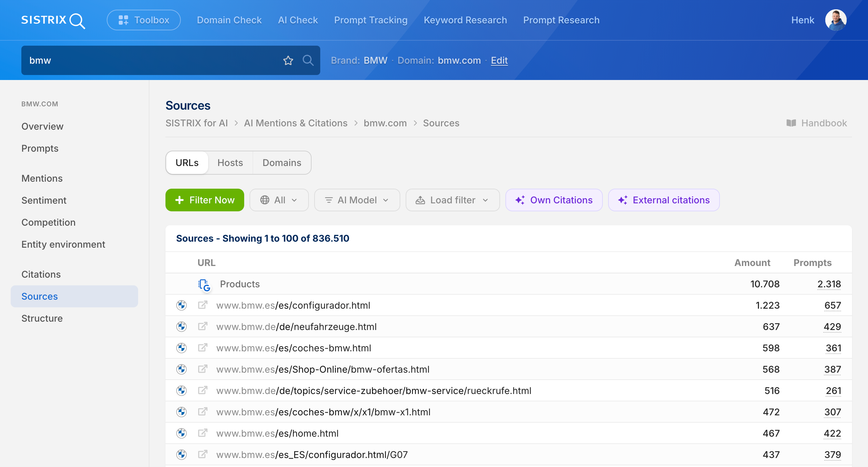
Task: Click the Prompts column header
Action: point(812,263)
